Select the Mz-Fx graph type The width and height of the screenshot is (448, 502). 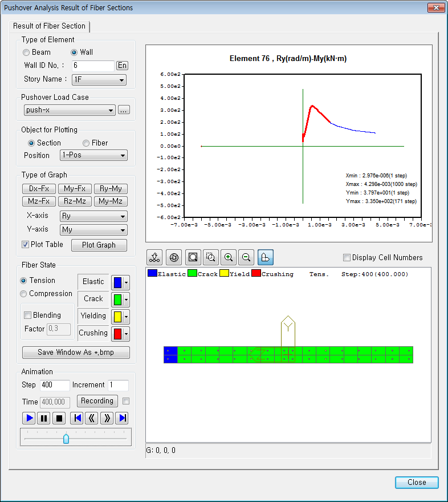pyautogui.click(x=39, y=201)
